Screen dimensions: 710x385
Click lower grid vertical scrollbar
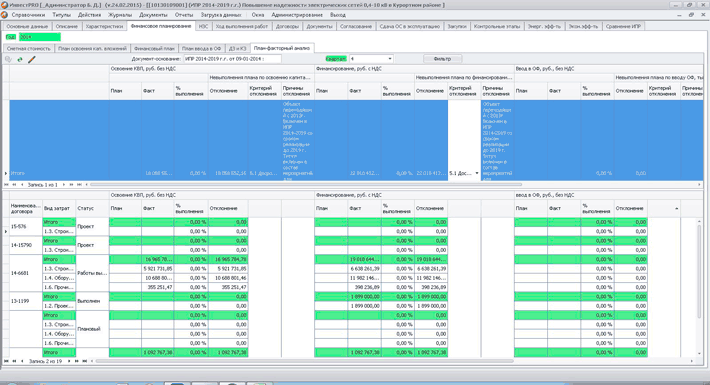coord(700,271)
